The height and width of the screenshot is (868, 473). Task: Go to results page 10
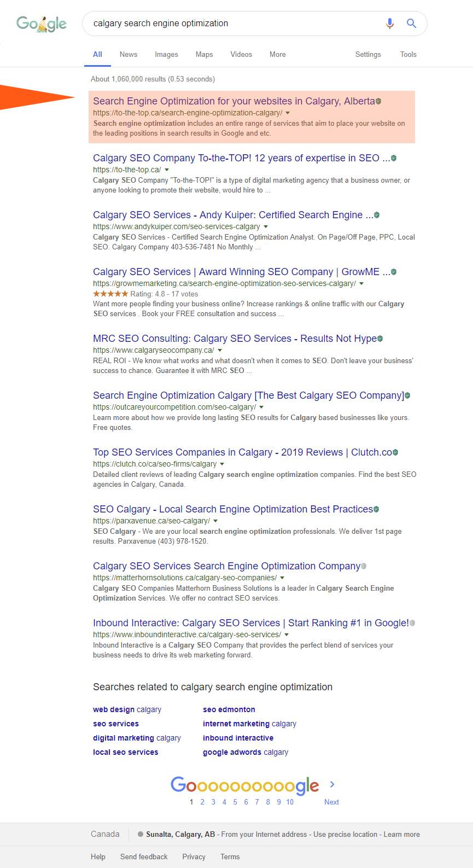(x=290, y=802)
